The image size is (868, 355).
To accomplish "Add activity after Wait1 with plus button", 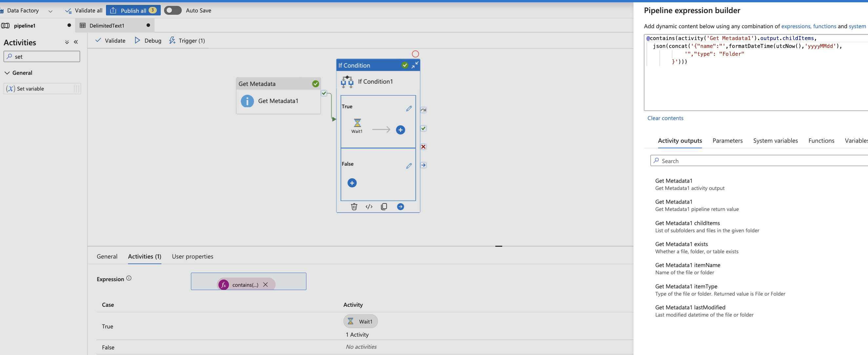I will pyautogui.click(x=400, y=130).
